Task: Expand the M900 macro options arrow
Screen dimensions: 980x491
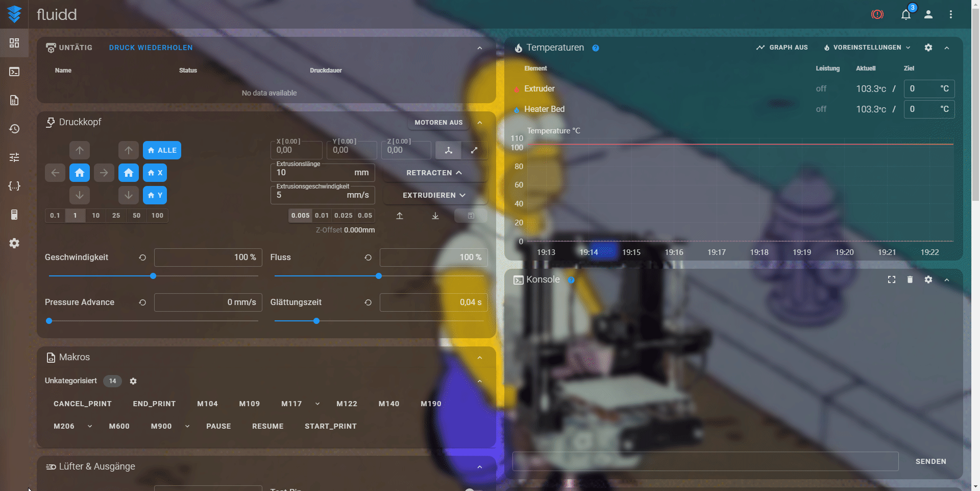Action: (x=187, y=426)
